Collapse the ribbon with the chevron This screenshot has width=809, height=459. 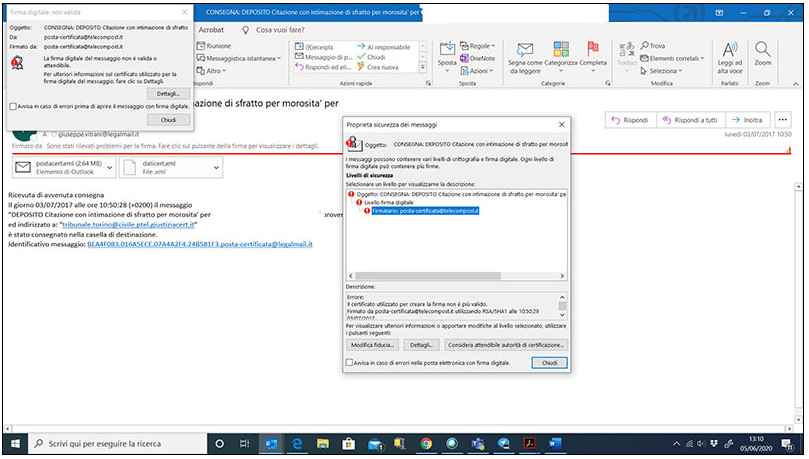795,84
